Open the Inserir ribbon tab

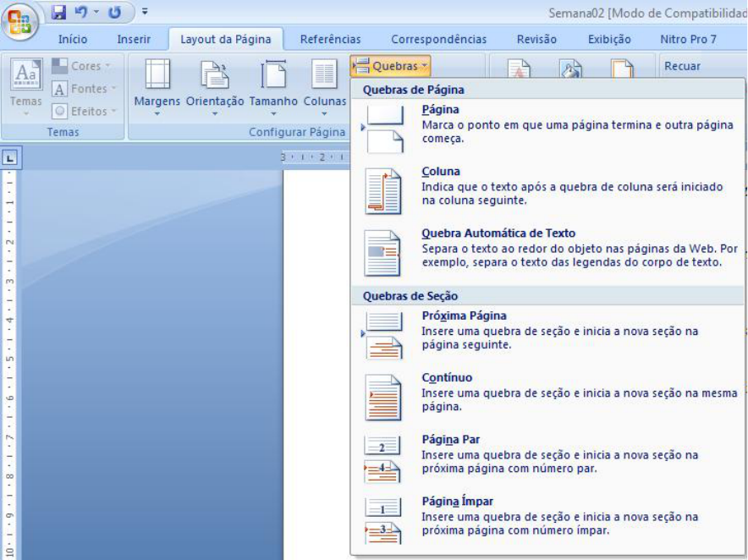(x=134, y=39)
